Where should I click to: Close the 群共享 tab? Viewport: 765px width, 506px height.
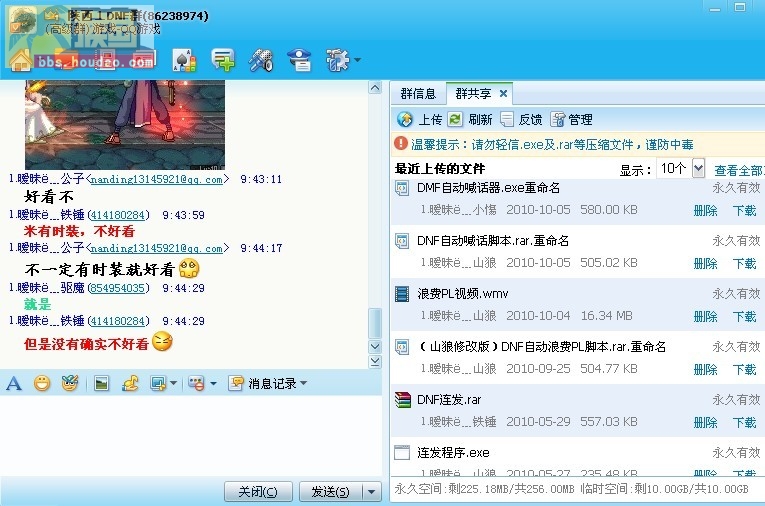coord(503,93)
